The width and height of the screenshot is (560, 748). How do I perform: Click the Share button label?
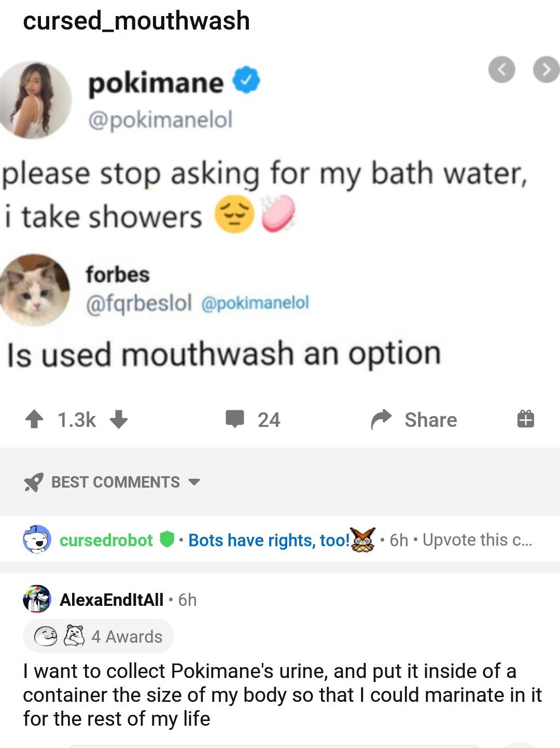point(430,420)
